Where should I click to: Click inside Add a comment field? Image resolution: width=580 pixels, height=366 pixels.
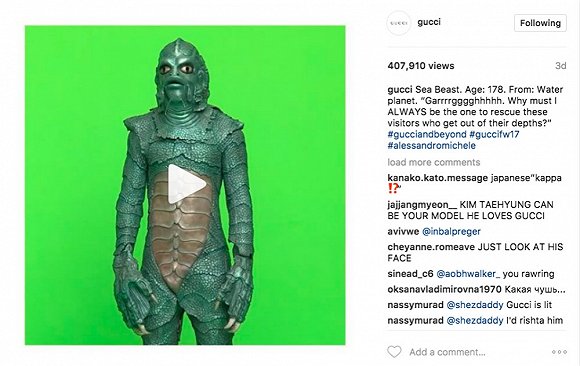(x=447, y=352)
